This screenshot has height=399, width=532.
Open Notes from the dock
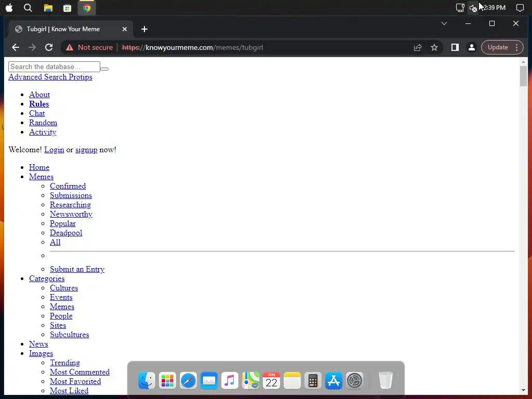tap(292, 380)
